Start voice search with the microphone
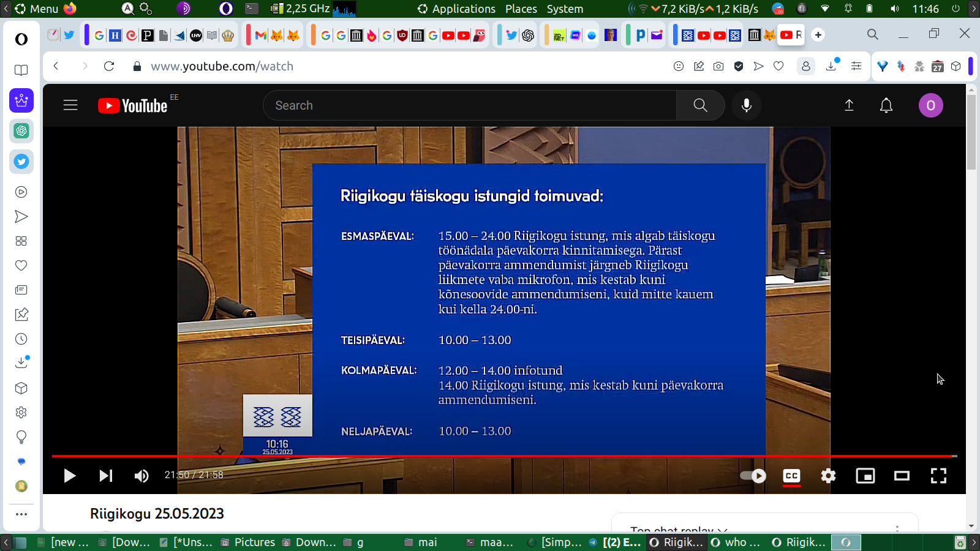The width and height of the screenshot is (980, 551). point(746,105)
